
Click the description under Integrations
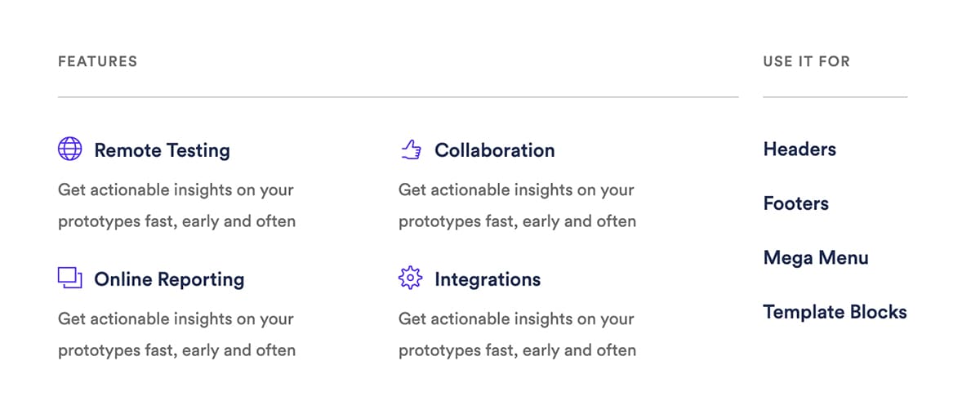[517, 335]
